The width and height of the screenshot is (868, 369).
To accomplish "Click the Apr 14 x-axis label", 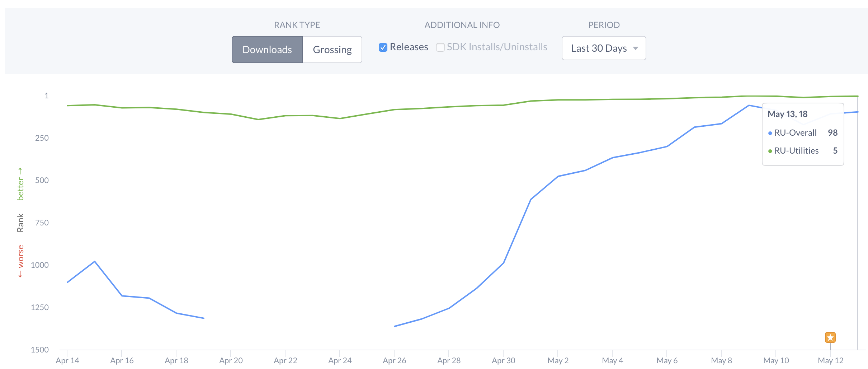I will [67, 360].
